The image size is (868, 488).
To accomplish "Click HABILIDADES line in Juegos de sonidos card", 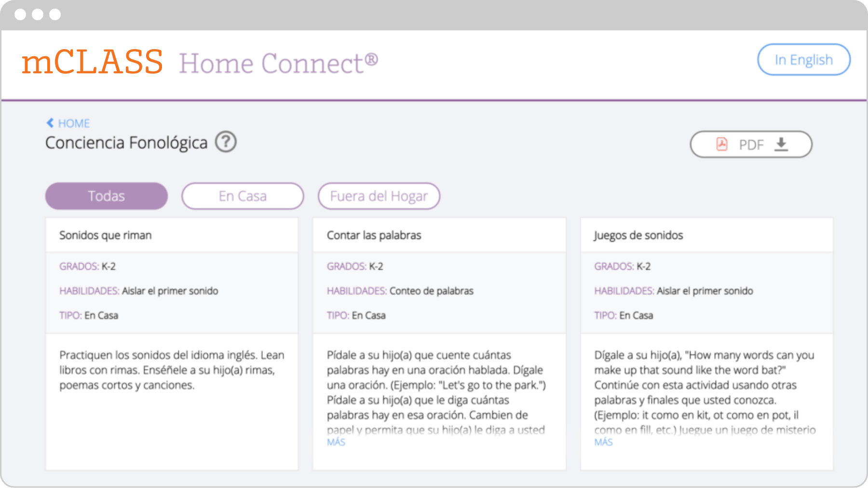I will tap(674, 291).
